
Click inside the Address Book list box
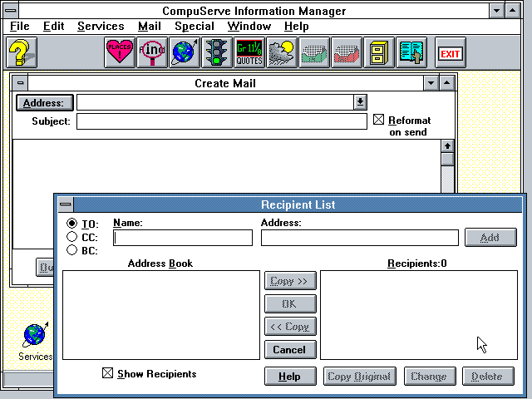161,315
